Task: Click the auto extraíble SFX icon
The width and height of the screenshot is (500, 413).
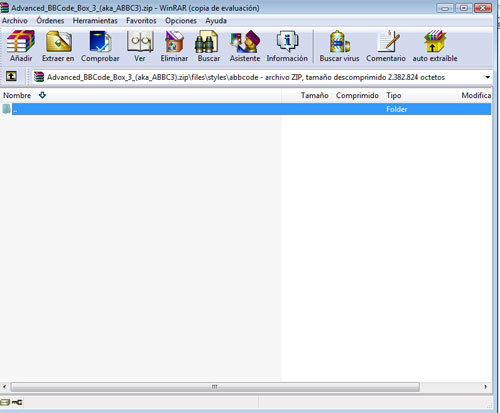Action: [x=435, y=41]
